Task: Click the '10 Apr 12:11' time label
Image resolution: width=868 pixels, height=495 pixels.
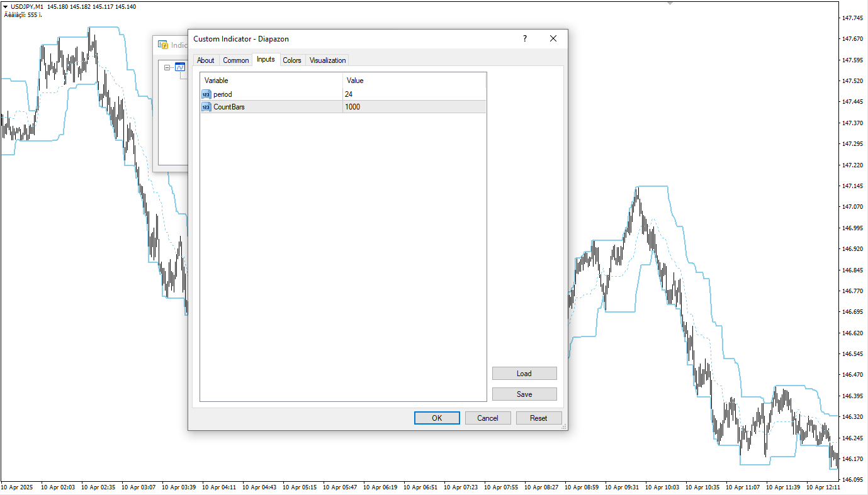Action: click(823, 487)
